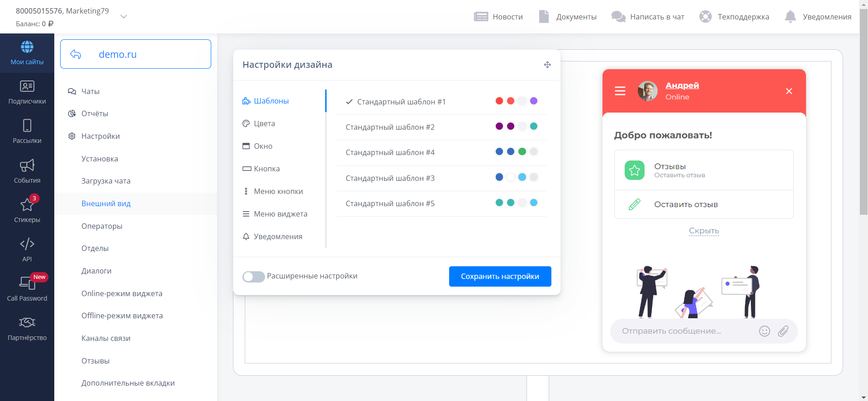This screenshot has height=401, width=868.
Task: Open the API code icon
Action: [27, 244]
